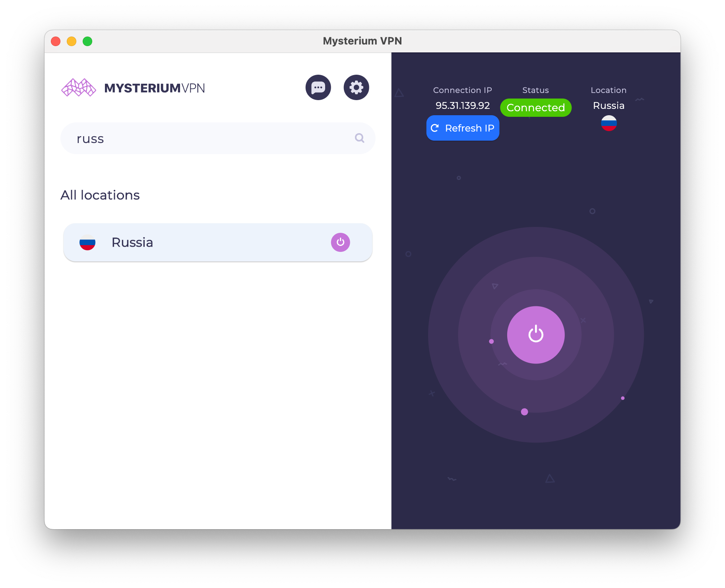
Task: Click the 'All locations' heading
Action: click(x=100, y=195)
